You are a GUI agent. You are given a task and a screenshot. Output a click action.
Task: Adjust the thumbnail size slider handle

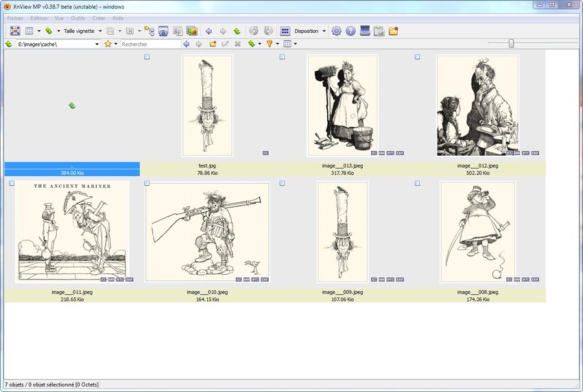[x=511, y=44]
